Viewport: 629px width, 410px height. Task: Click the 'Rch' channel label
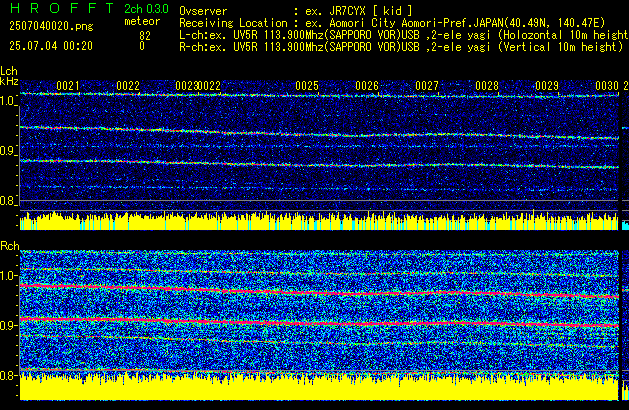point(10,246)
